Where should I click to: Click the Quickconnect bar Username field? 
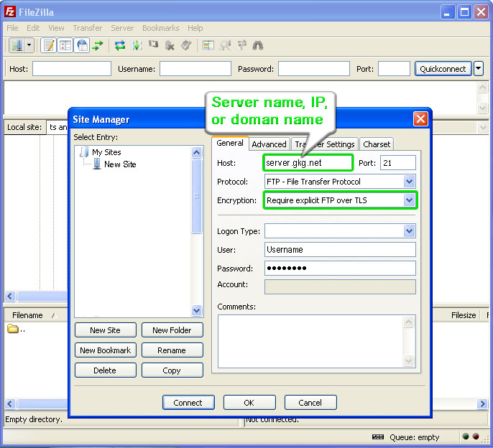click(195, 68)
